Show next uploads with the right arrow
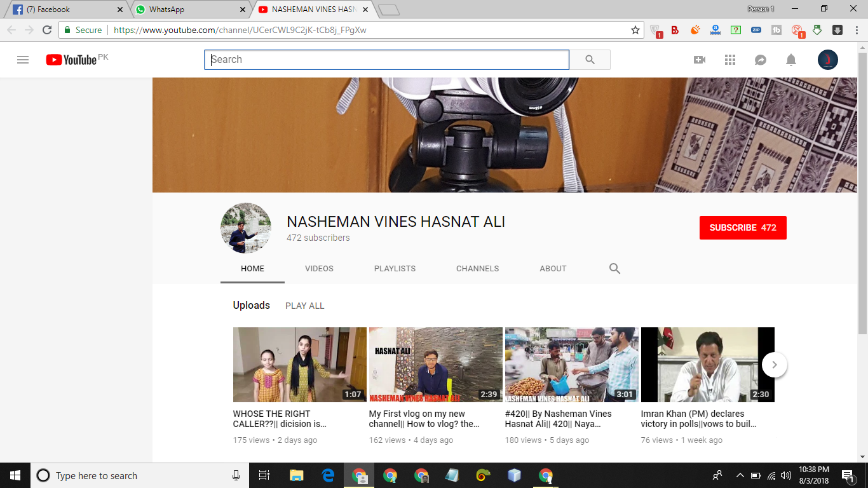The image size is (868, 488). click(774, 365)
